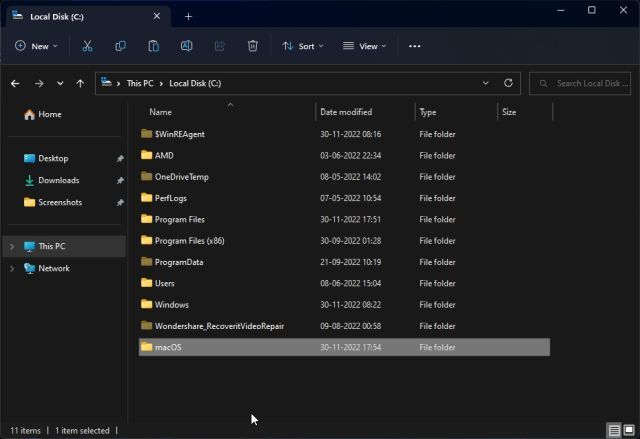The width and height of the screenshot is (640, 439).
Task: Click date 03-06-2022 22:34 of AMD
Action: coord(350,155)
